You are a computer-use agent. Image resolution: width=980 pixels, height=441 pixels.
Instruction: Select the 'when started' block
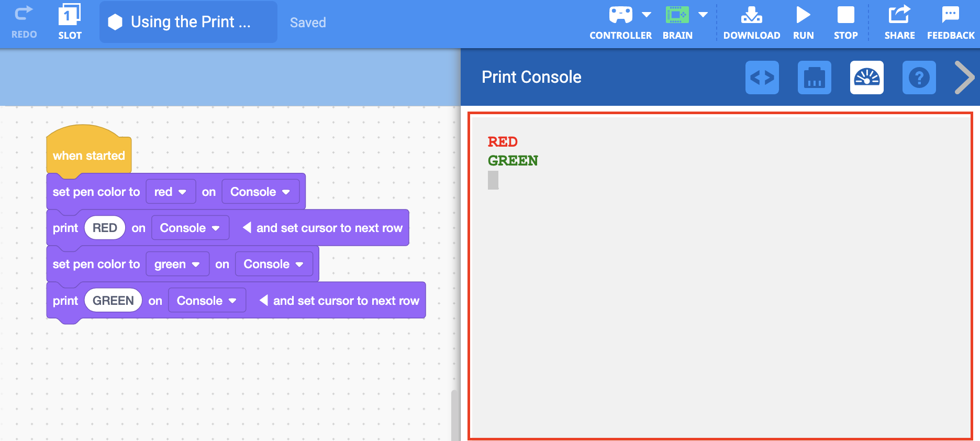click(x=88, y=155)
